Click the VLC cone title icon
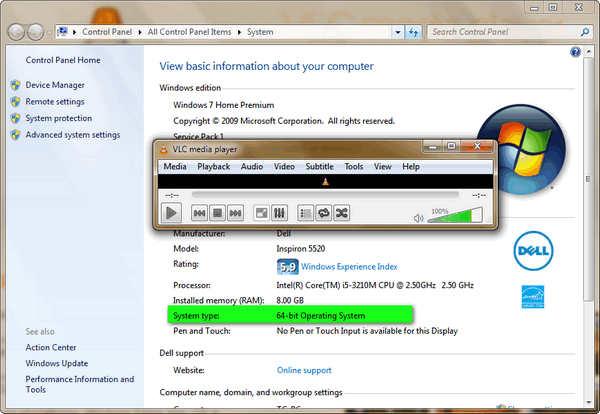This screenshot has height=414, width=600. click(x=164, y=149)
